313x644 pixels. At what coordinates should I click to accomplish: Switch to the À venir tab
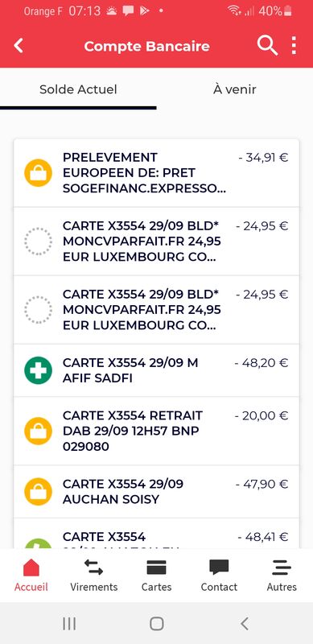(x=234, y=89)
